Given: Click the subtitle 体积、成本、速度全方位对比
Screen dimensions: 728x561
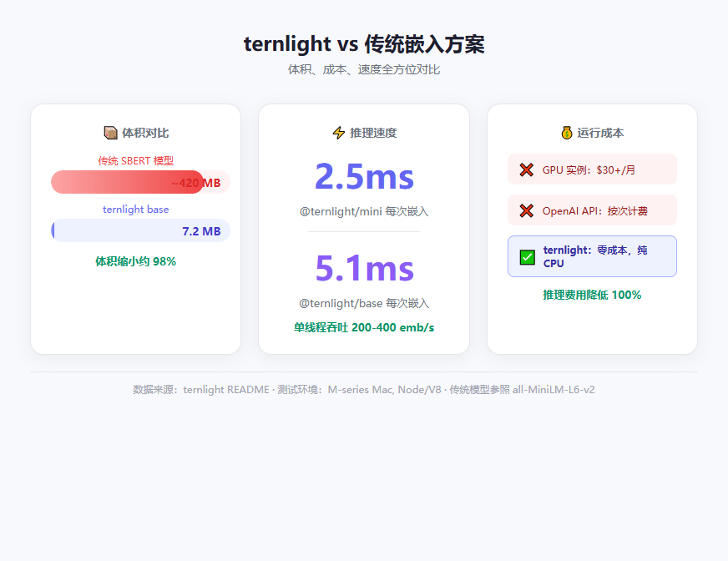Looking at the screenshot, I should pos(364,69).
